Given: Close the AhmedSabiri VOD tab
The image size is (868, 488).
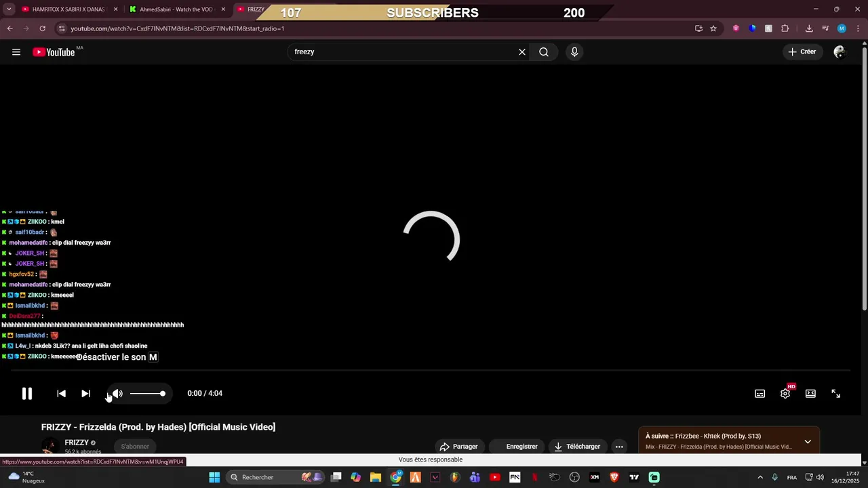Looking at the screenshot, I should (223, 9).
